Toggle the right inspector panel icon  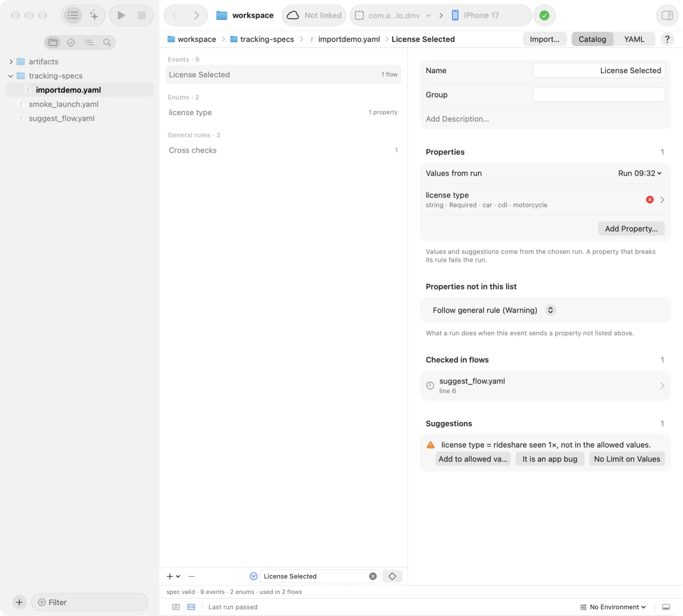point(667,15)
